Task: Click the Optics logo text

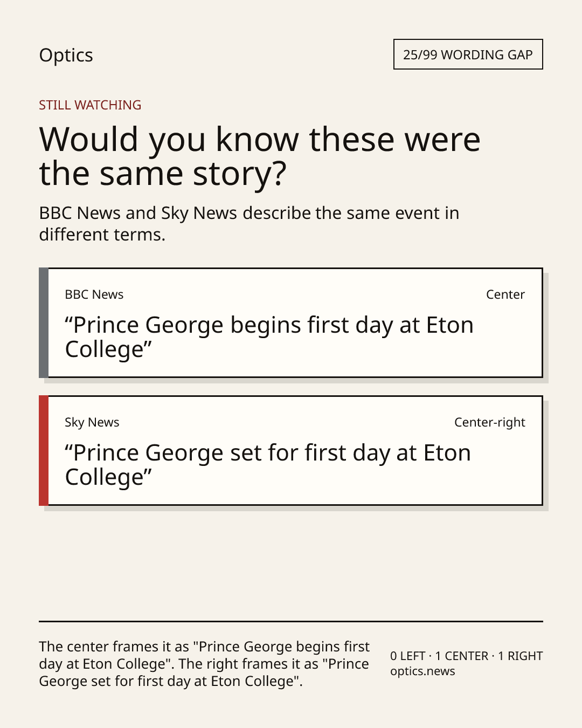Action: click(x=66, y=56)
